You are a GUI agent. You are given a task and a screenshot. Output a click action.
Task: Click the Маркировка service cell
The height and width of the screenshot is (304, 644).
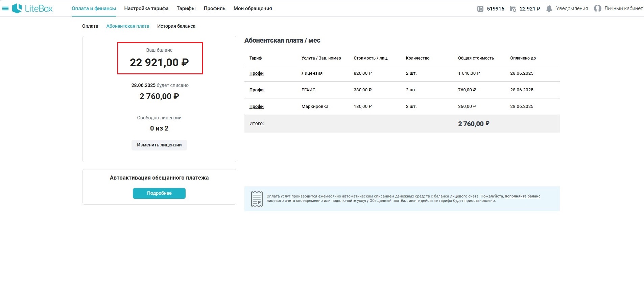pos(315,107)
